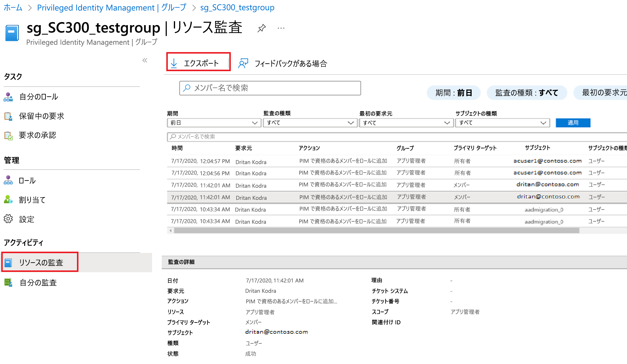Focus the small メンバー名で検索 field above table
The height and width of the screenshot is (364, 627).
pos(397,137)
